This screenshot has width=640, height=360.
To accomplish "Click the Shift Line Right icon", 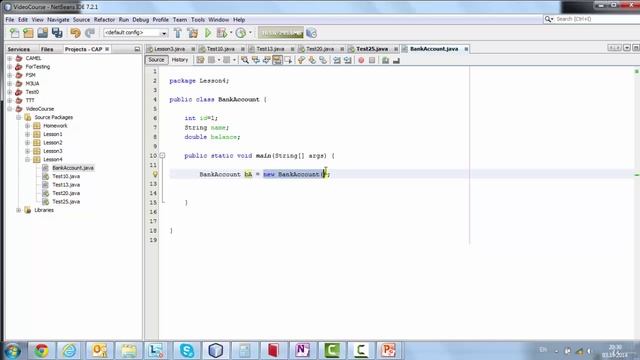I will [x=348, y=60].
